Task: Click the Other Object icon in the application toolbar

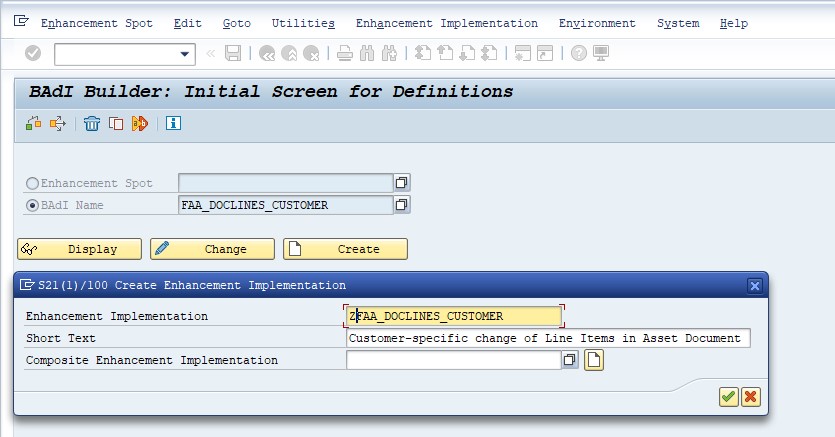Action: click(x=34, y=123)
